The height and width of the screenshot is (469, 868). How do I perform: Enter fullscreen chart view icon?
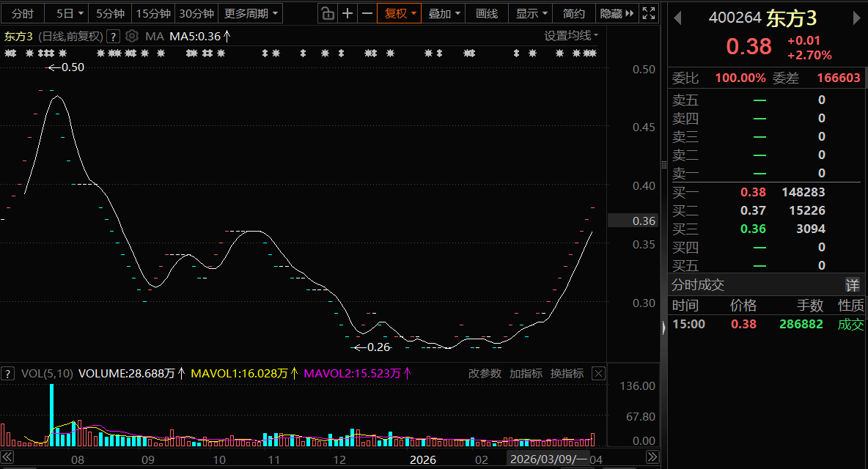pyautogui.click(x=649, y=13)
